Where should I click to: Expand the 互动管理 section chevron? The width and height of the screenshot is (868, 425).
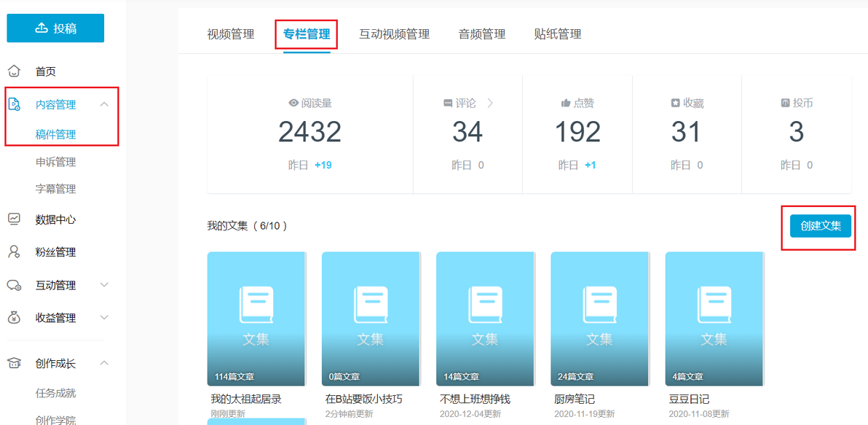coord(105,285)
